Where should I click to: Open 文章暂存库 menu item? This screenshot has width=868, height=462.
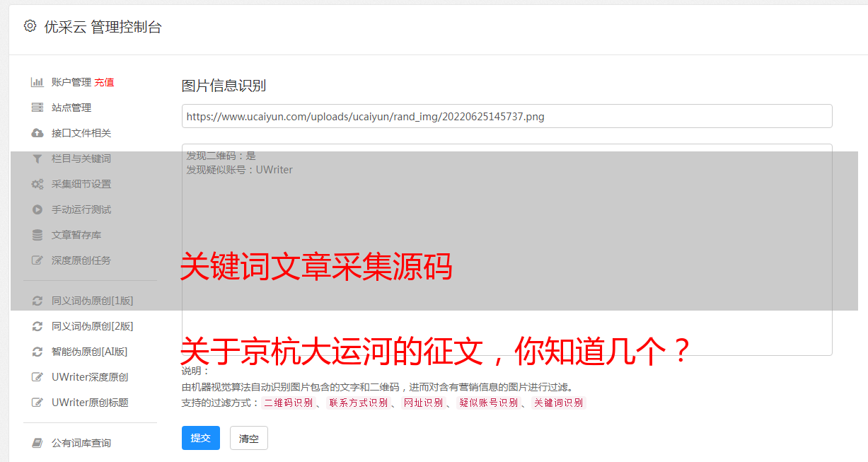[76, 235]
